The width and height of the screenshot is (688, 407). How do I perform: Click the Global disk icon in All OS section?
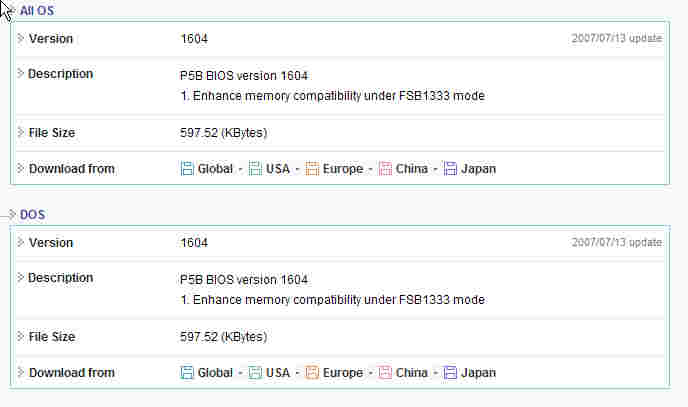(187, 168)
